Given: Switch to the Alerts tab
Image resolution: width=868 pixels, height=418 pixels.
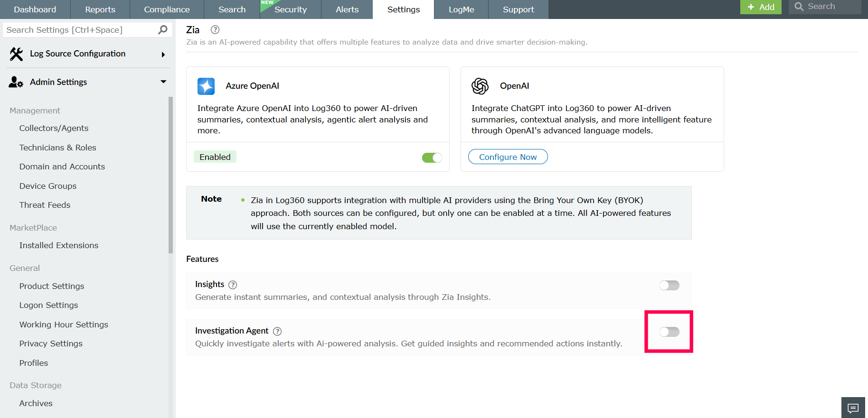Looking at the screenshot, I should click(347, 9).
